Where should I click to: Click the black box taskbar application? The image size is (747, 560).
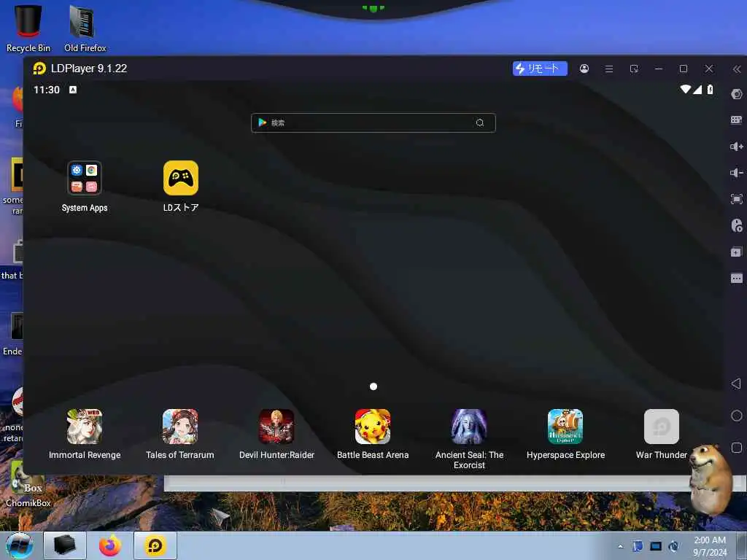coord(65,545)
